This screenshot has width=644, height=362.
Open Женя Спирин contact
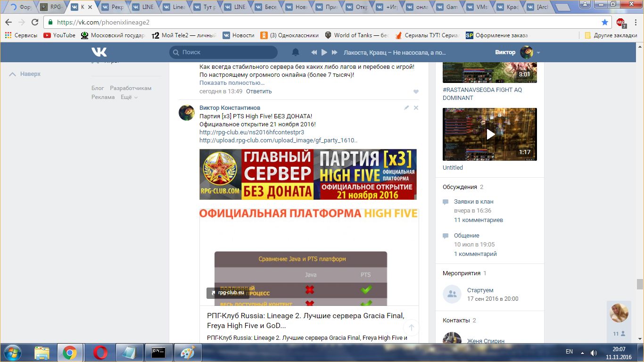(x=486, y=341)
